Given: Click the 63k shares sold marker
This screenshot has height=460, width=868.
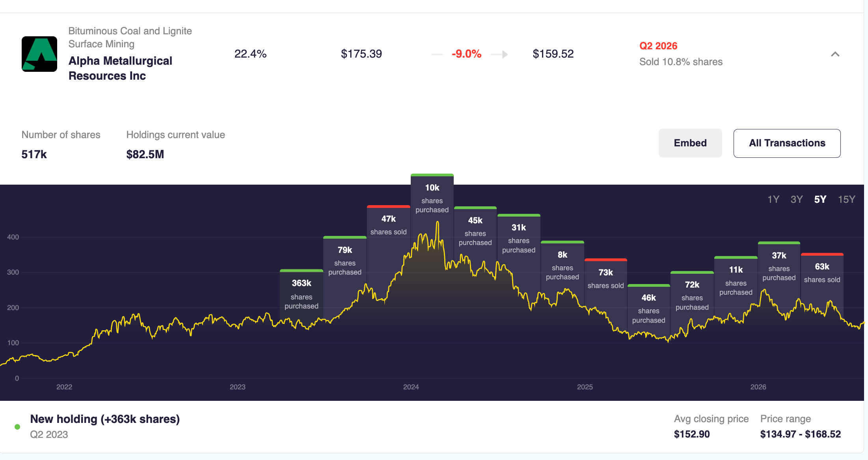Looking at the screenshot, I should pyautogui.click(x=822, y=272).
